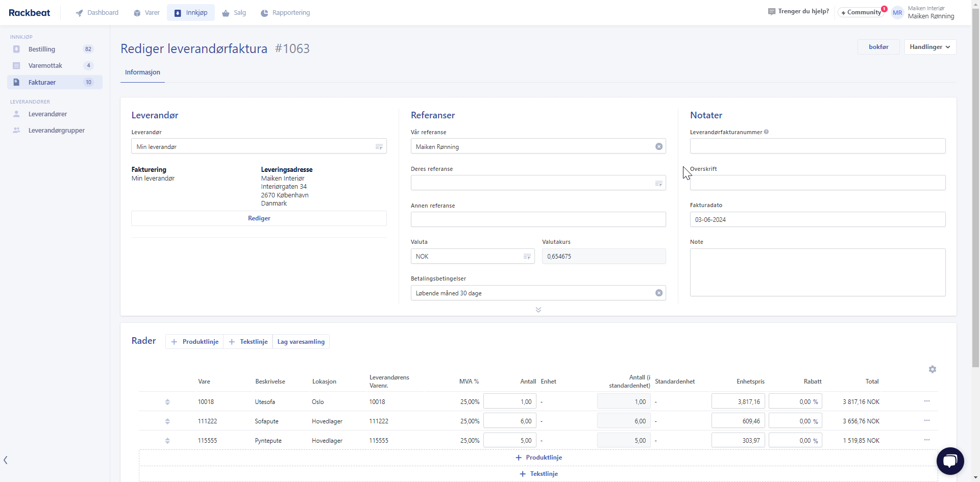Image resolution: width=980 pixels, height=482 pixels.
Task: Click the Antall field for Sofapute
Action: [x=509, y=421]
